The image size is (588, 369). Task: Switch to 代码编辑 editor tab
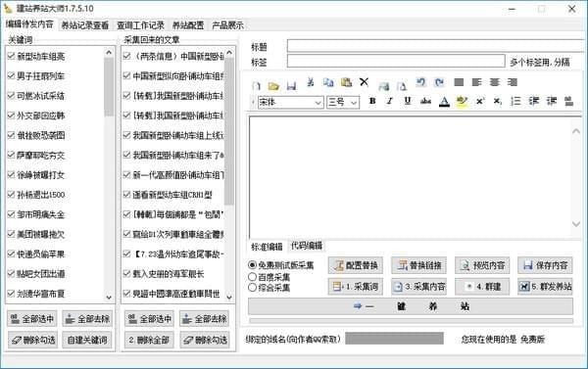[307, 246]
